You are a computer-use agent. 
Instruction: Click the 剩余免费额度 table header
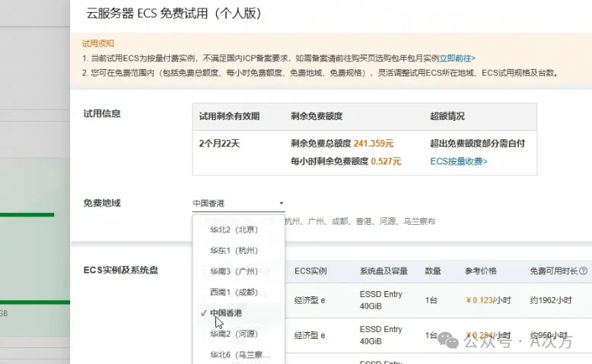[x=317, y=116]
